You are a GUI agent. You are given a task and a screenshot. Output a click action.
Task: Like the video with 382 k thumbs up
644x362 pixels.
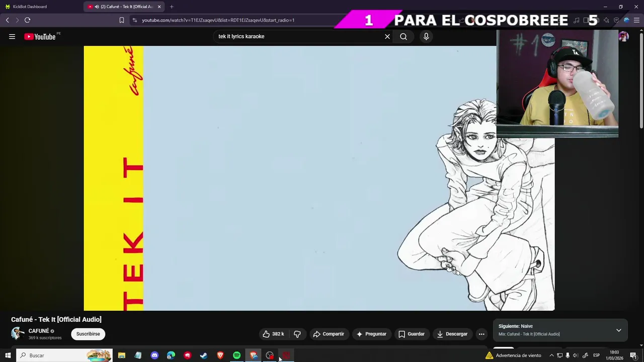point(273,334)
